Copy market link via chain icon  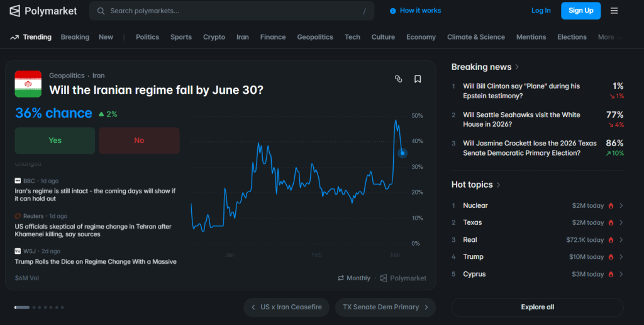398,79
